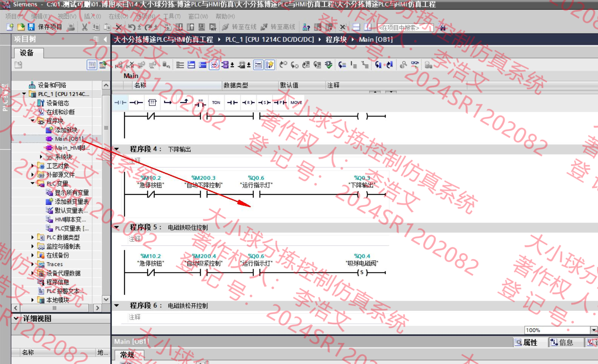The image size is (598, 364).
Task: Open an existing project via the folder icon
Action: click(x=21, y=27)
